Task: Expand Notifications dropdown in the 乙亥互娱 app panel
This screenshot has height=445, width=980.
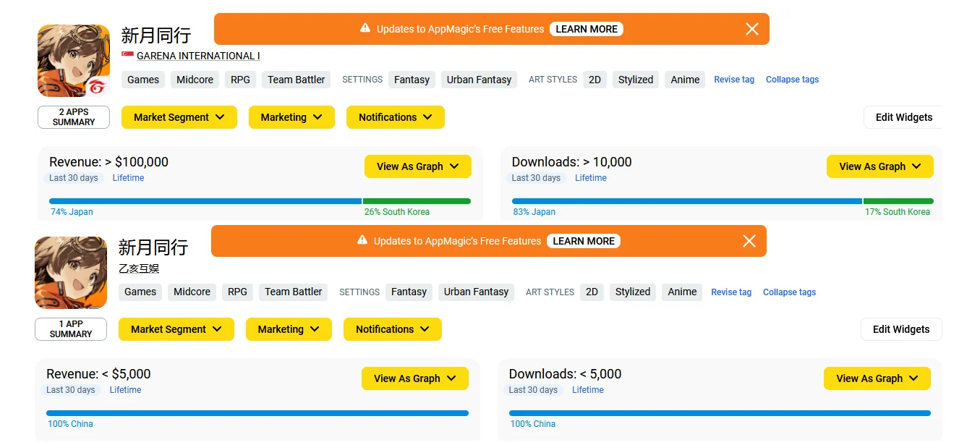Action: 393,329
